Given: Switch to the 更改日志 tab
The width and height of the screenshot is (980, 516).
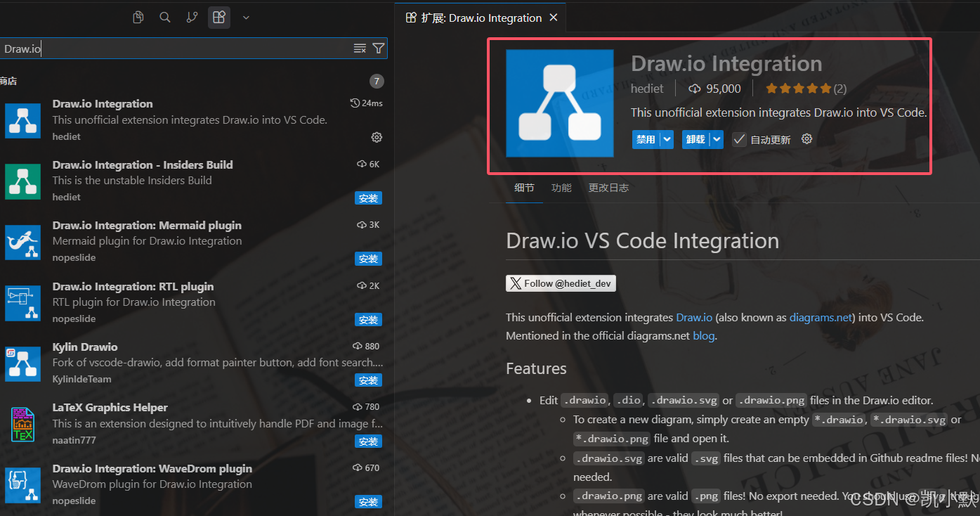Looking at the screenshot, I should click(608, 188).
